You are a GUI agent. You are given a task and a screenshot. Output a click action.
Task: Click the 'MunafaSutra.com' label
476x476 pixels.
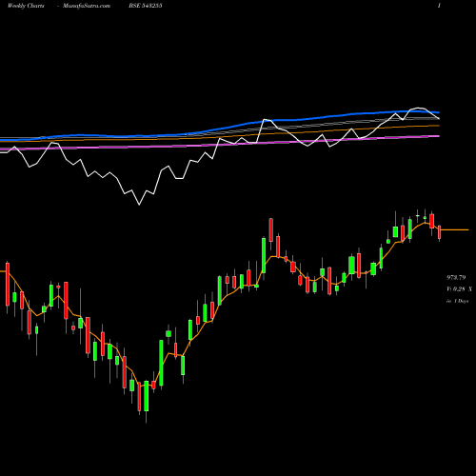(x=87, y=6)
